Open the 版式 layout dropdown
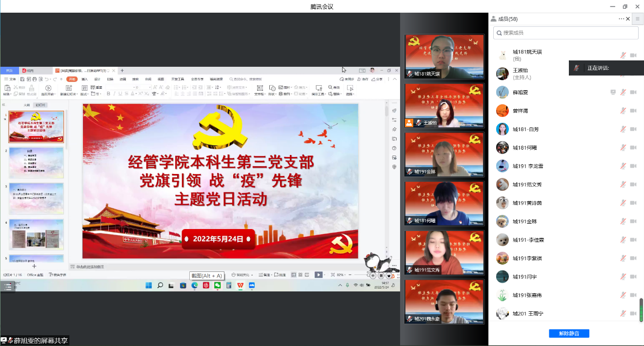The height and width of the screenshot is (346, 644). point(84,94)
